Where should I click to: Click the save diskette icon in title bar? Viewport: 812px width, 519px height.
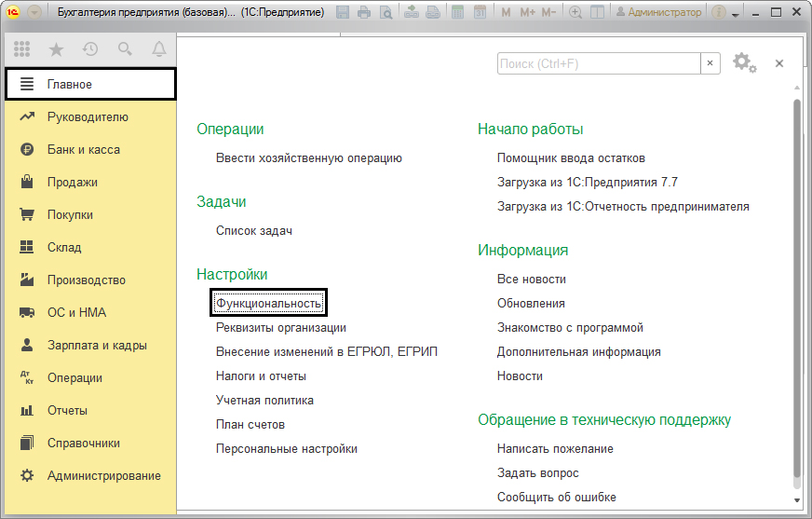[x=343, y=13]
